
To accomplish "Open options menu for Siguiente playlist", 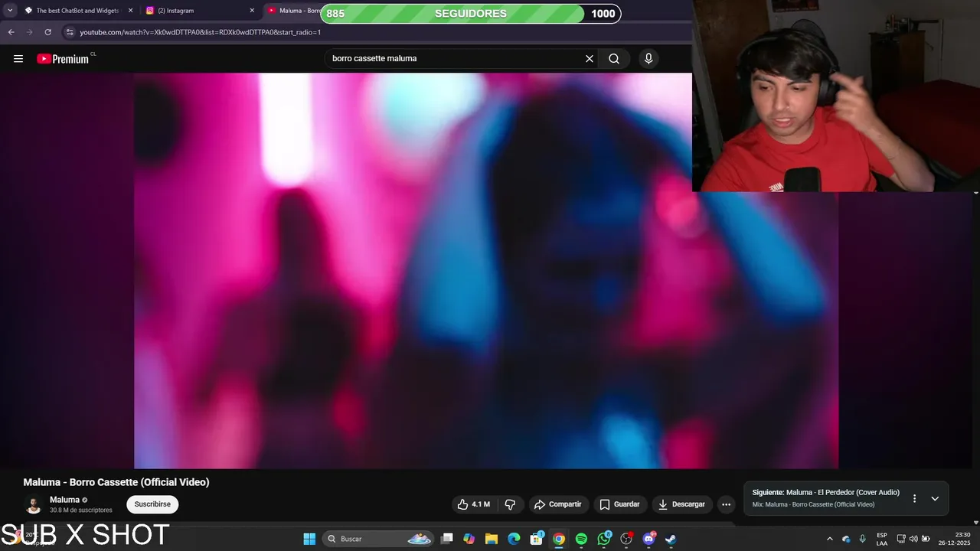I will 914,498.
